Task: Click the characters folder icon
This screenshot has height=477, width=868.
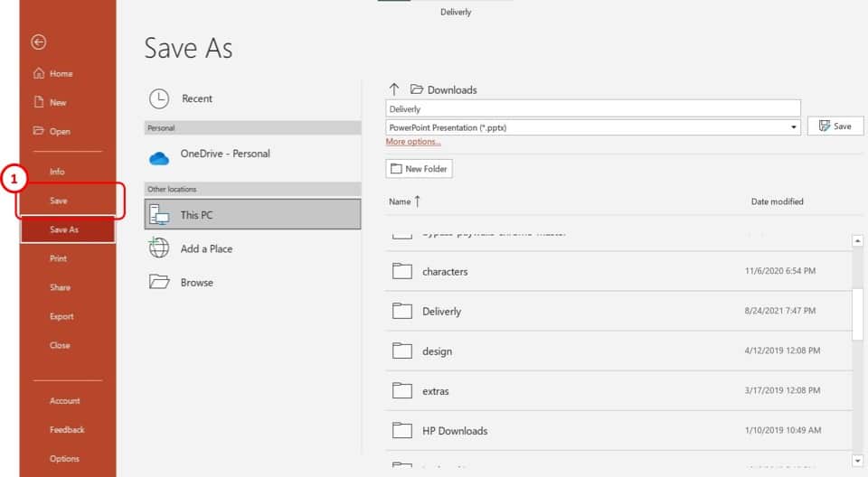Action: pos(401,271)
